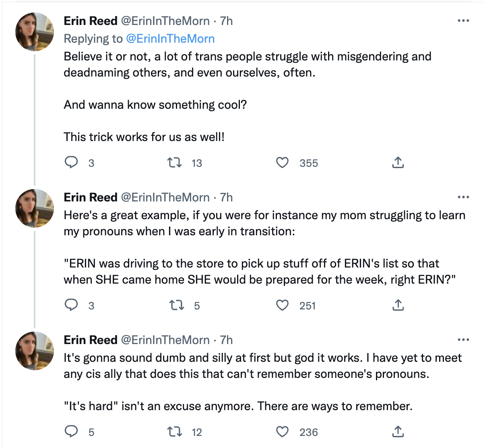Click the third tweet's profile avatar
Viewport: 483px width, 448px height.
35,351
